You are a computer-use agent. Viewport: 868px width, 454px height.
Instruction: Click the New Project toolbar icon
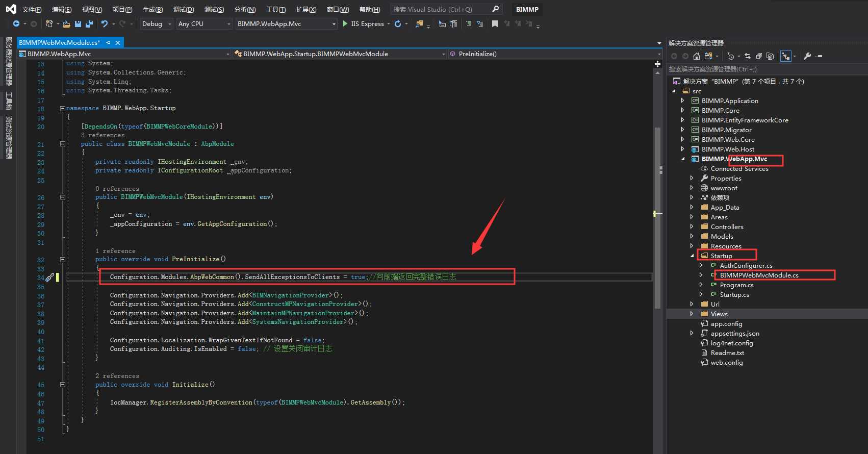tap(49, 23)
